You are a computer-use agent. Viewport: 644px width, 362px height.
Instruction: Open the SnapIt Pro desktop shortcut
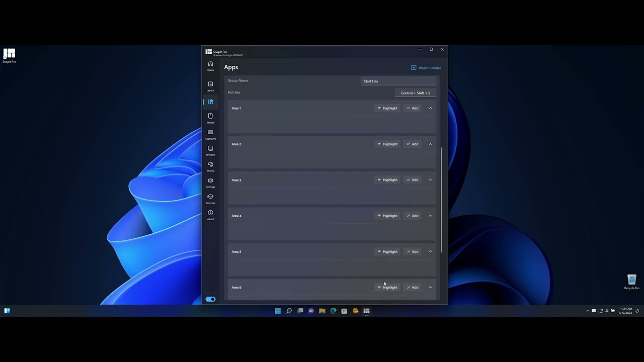(9, 56)
